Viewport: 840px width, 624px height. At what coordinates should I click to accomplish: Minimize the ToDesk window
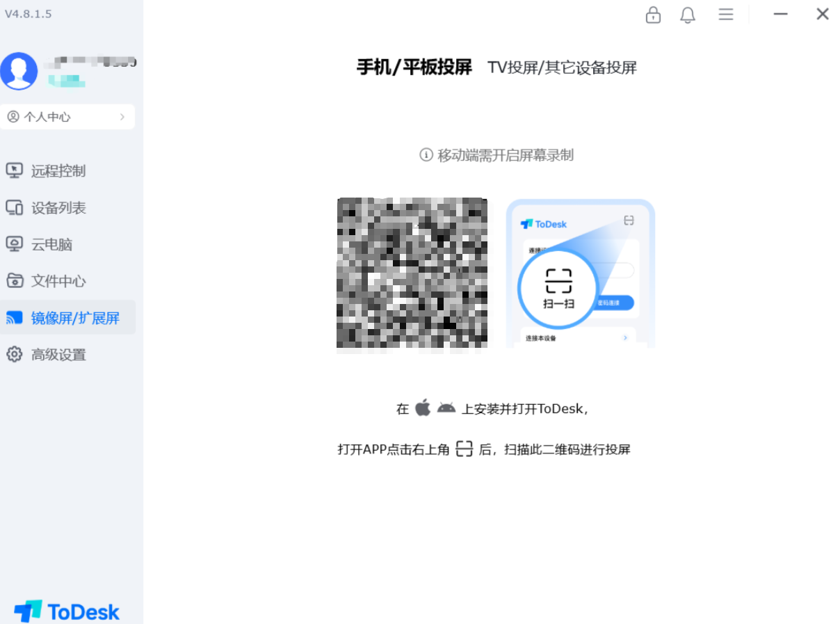[x=781, y=14]
